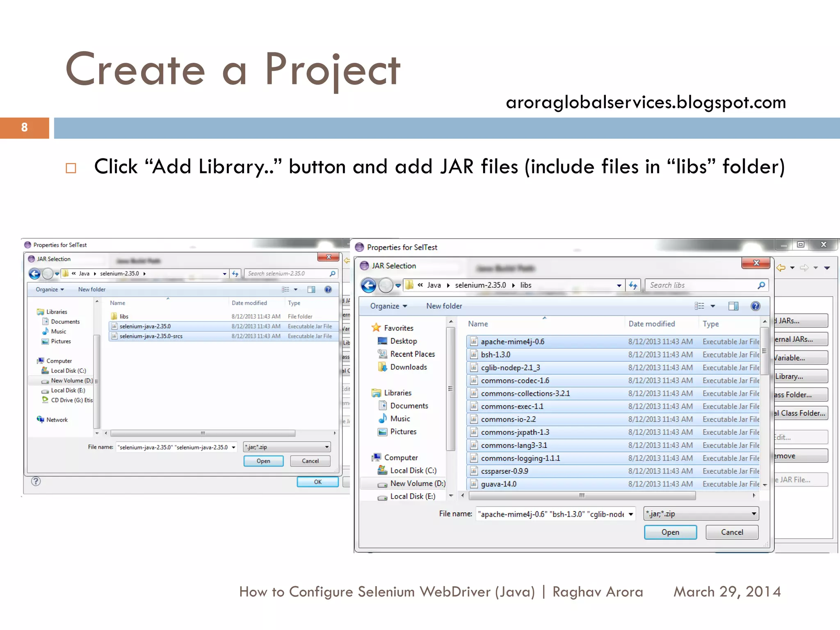840x630 pixels.
Task: Select the commons-codec-1.6 jar file
Action: coord(613,381)
